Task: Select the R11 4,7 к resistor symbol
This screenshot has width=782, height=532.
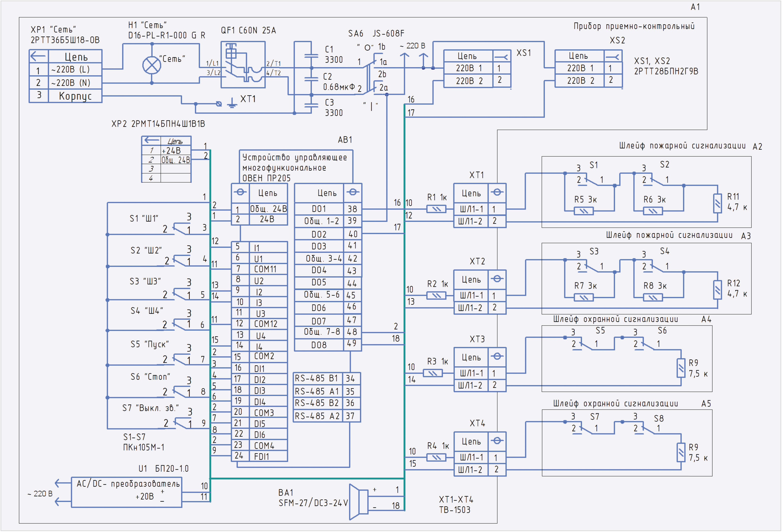Action: (x=717, y=203)
